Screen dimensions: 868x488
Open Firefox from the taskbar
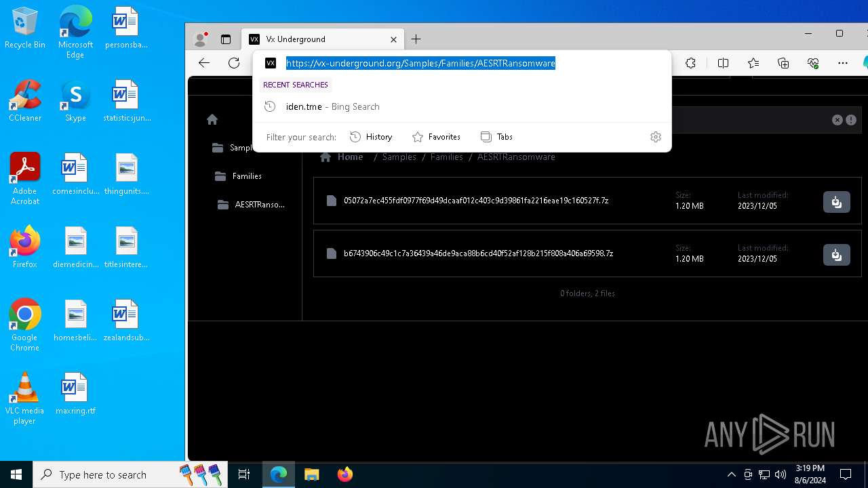pyautogui.click(x=344, y=474)
